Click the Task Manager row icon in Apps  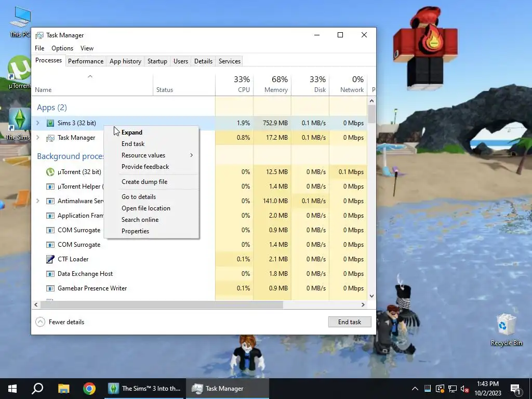[x=50, y=138]
